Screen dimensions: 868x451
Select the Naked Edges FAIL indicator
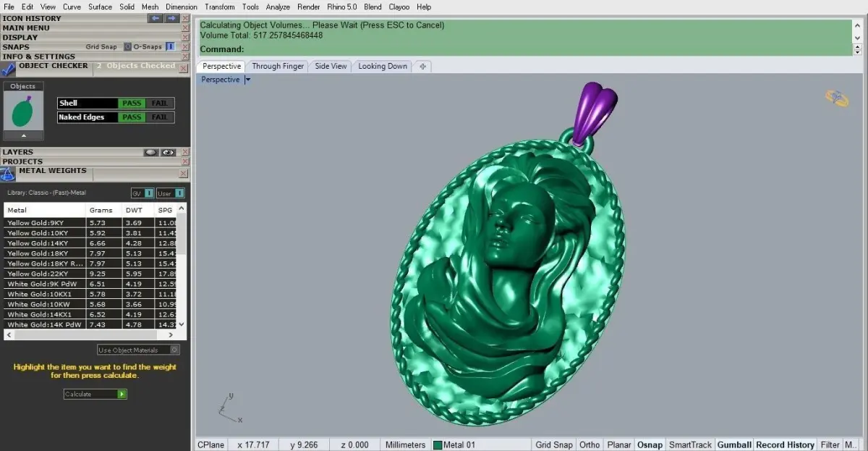coord(159,117)
